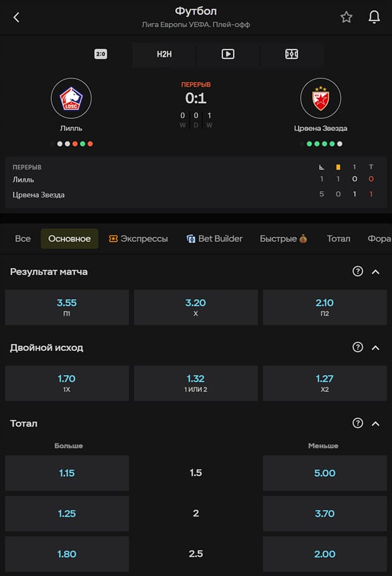This screenshot has height=576, width=392.
Task: Open the Bet Builder tab
Action: [214, 238]
